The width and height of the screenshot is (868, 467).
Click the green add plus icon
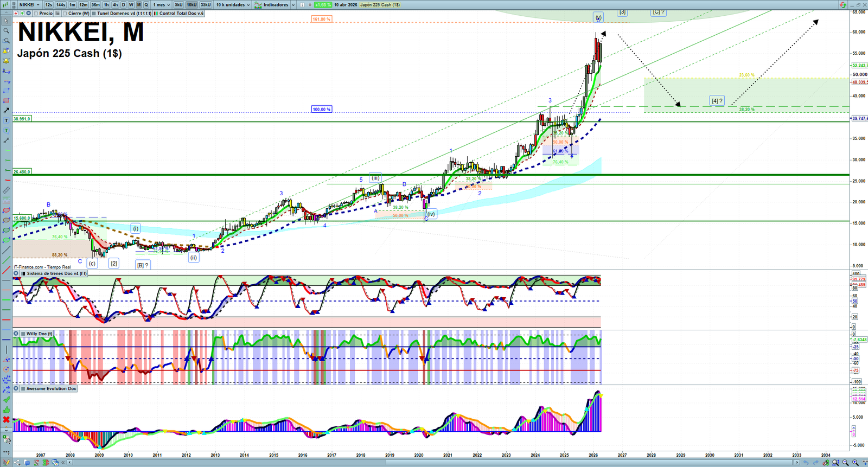[22, 14]
